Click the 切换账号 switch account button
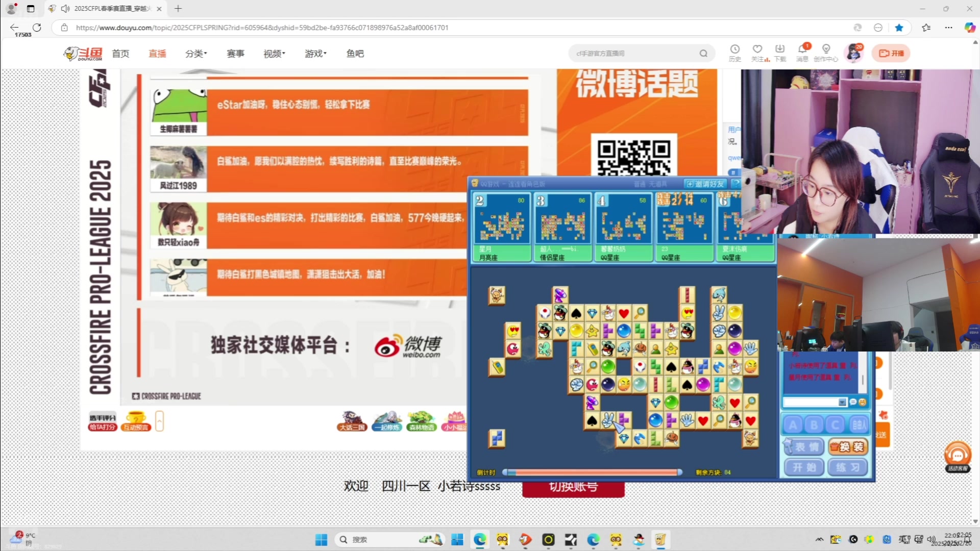Screen dimensions: 980x551 pos(573,487)
